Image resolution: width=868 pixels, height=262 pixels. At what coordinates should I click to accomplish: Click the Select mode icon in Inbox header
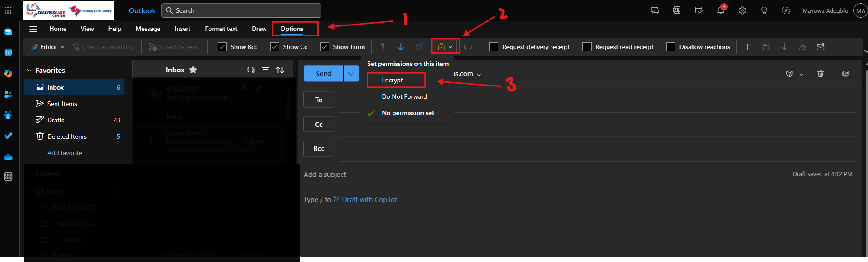click(x=250, y=70)
